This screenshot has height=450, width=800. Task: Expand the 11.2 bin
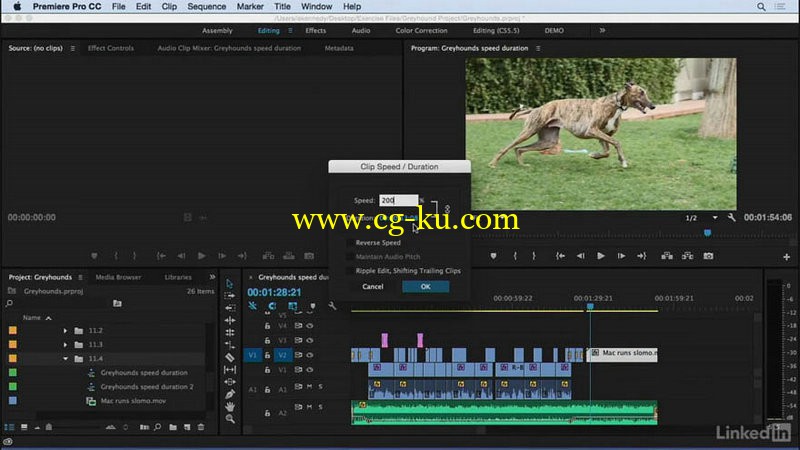point(65,331)
